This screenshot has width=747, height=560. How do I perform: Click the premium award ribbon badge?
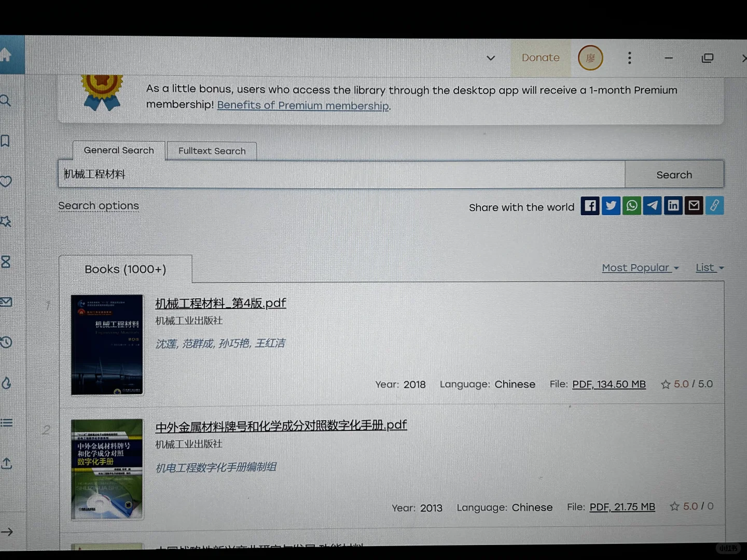pos(102,93)
